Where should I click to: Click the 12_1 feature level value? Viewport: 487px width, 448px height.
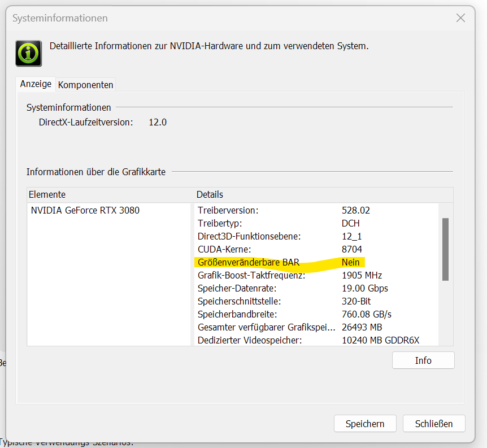pyautogui.click(x=351, y=236)
